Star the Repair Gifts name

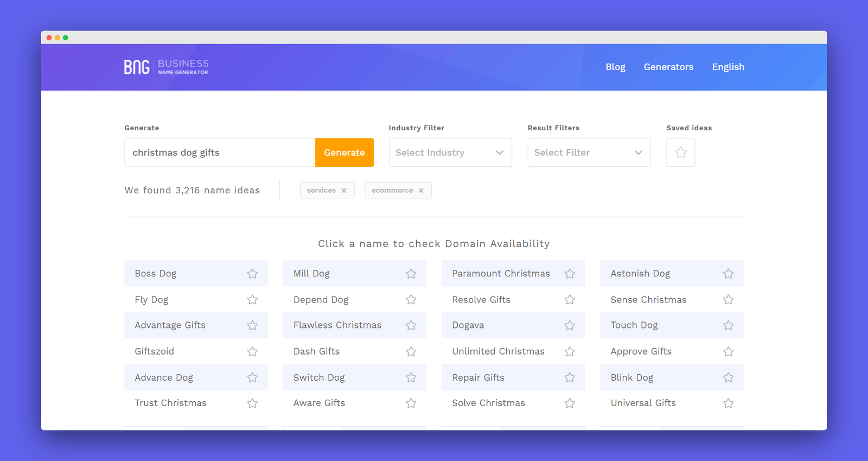570,377
